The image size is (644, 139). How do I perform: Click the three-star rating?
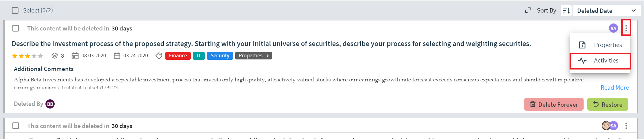pyautogui.click(x=27, y=56)
